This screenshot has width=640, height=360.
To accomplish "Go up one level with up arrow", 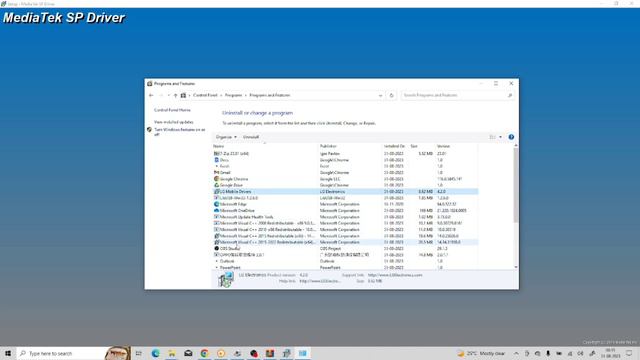I will (176, 96).
